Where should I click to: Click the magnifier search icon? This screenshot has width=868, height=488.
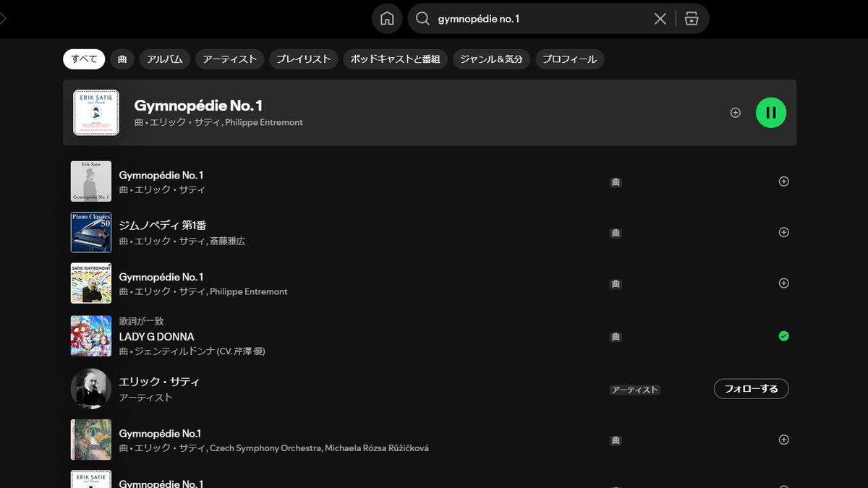(x=422, y=19)
